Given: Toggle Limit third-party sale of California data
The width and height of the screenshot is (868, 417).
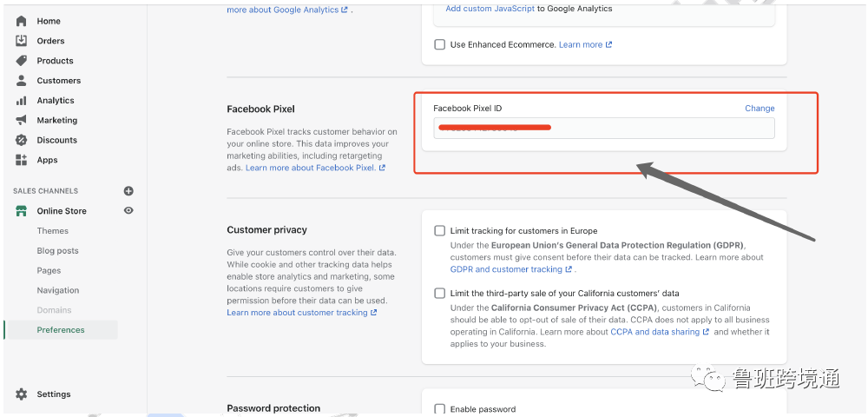Looking at the screenshot, I should pyautogui.click(x=440, y=294).
